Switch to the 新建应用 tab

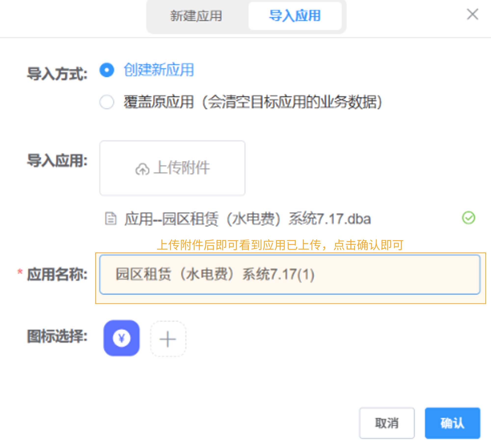pos(196,16)
